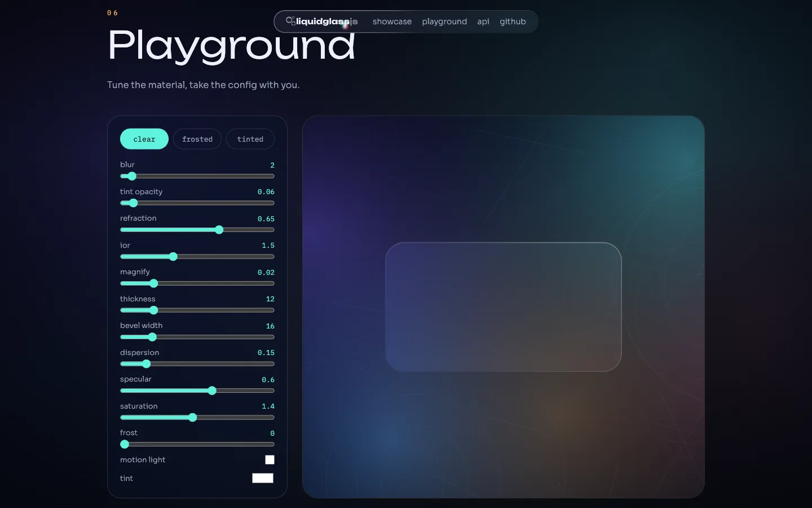Screen dimensions: 812x508
Task: Select the frosted preset
Action: click(x=197, y=139)
